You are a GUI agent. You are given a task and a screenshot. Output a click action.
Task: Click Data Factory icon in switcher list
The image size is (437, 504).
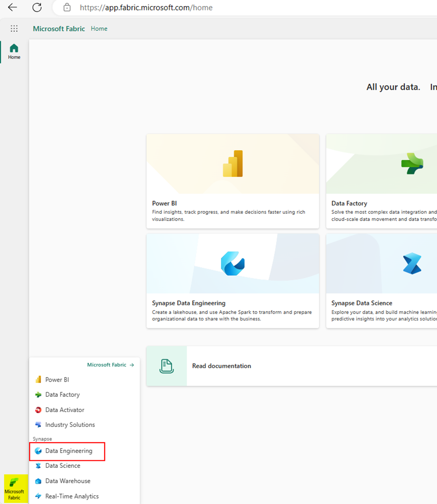coord(38,395)
